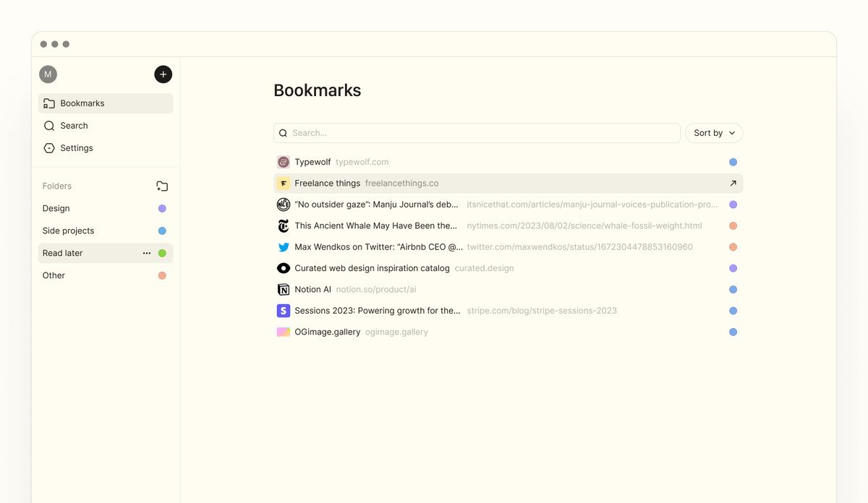868x503 pixels.
Task: Click the Bookmarks page heading
Action: pos(317,90)
